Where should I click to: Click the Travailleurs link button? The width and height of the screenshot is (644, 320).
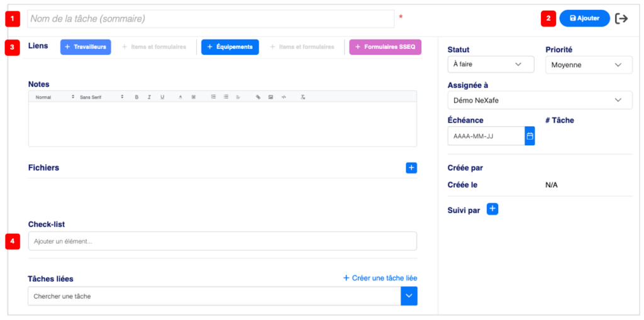86,47
